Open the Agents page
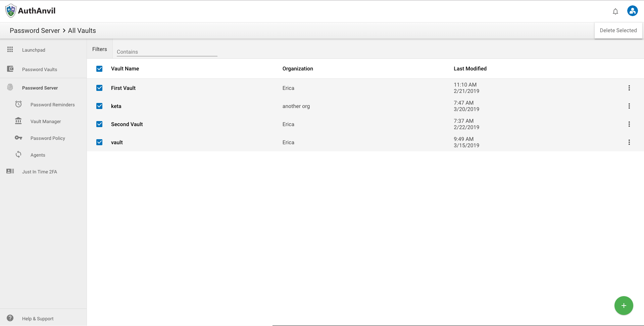Screen dimensions: 644x326 pos(38,155)
